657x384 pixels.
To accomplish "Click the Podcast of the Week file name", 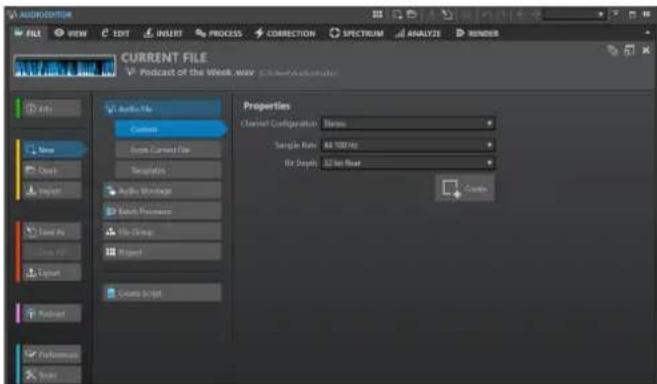I will (x=197, y=73).
